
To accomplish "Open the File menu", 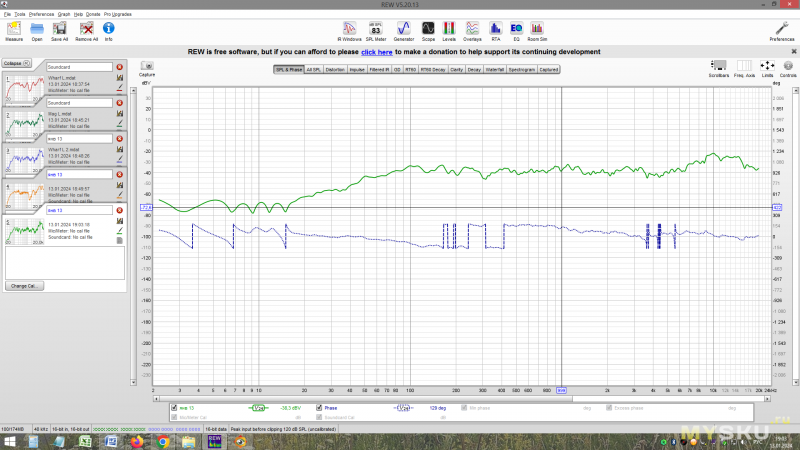I will [x=7, y=14].
